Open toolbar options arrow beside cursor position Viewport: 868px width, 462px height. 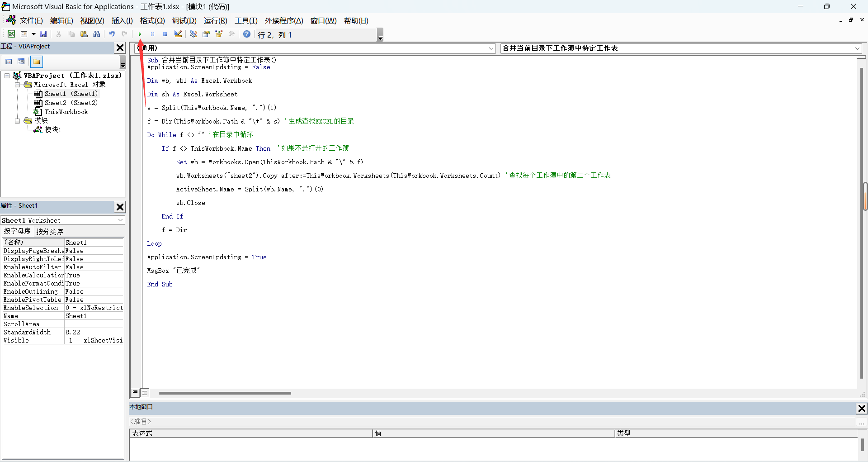pyautogui.click(x=380, y=35)
